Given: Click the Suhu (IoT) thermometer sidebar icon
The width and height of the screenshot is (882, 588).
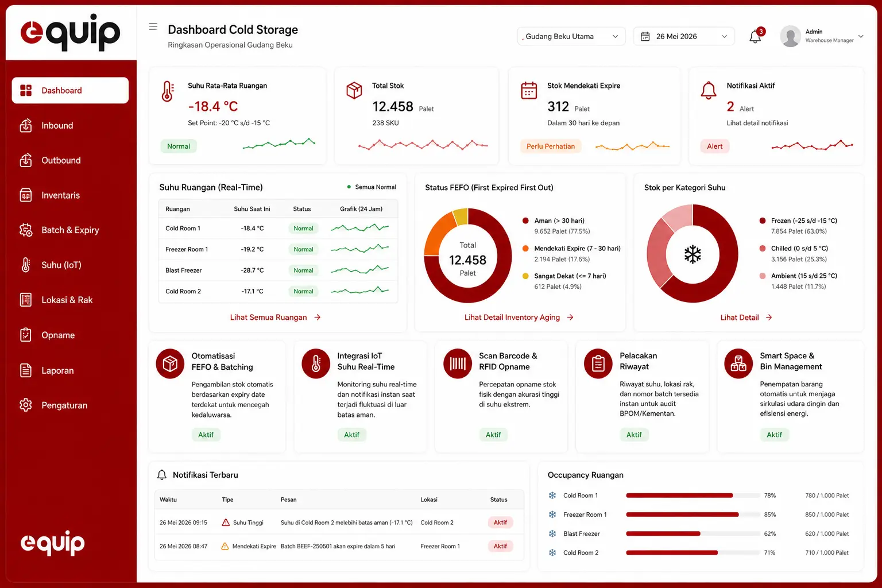Looking at the screenshot, I should pos(26,265).
